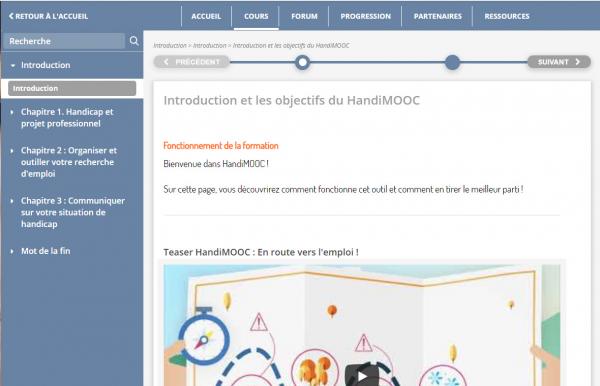Select the Introduction sub-item in sidebar
Image resolution: width=600 pixels, height=386 pixels.
pos(72,88)
